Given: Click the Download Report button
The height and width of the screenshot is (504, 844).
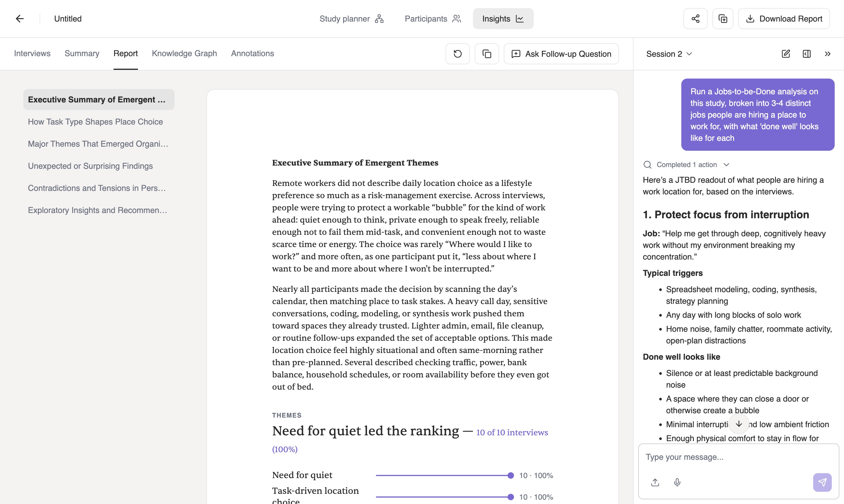Looking at the screenshot, I should [x=784, y=19].
